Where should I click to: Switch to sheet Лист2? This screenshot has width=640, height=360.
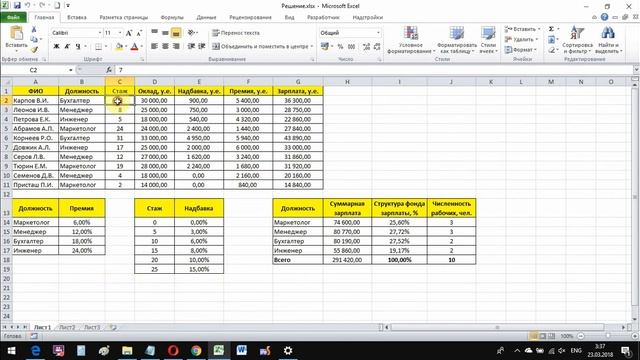point(67,327)
